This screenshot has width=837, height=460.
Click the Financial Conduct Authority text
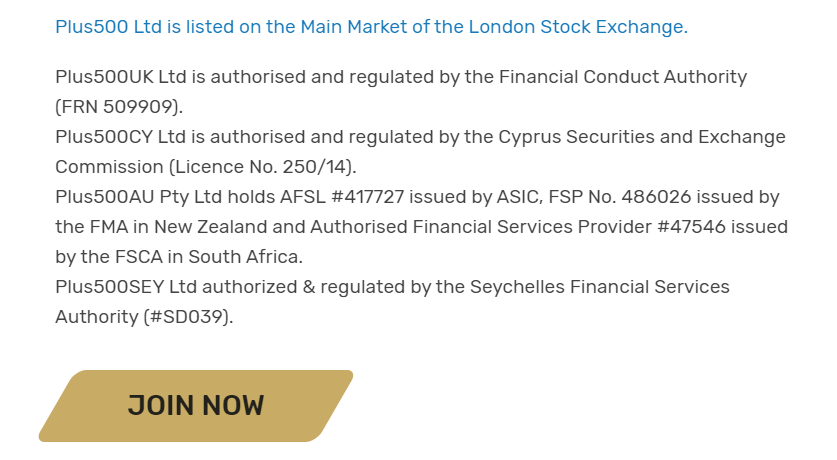coord(623,77)
